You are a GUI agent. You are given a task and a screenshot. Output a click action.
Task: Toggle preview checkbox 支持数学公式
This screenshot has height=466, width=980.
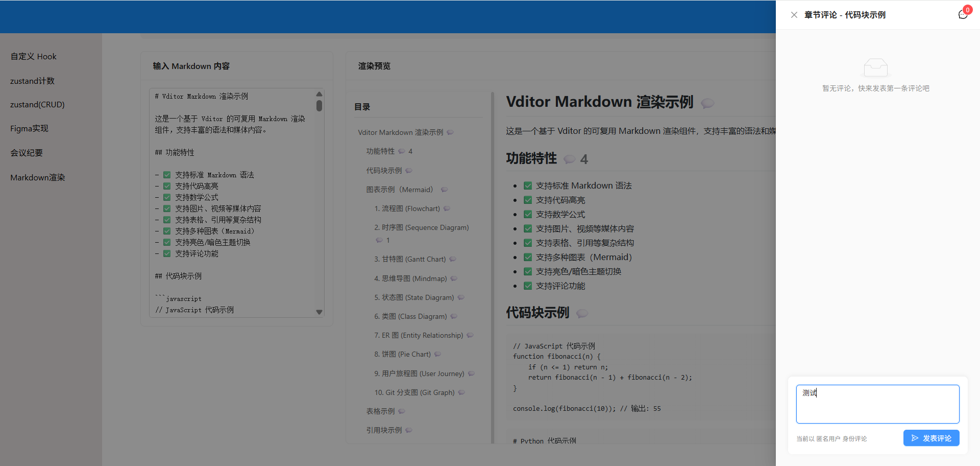[528, 215]
